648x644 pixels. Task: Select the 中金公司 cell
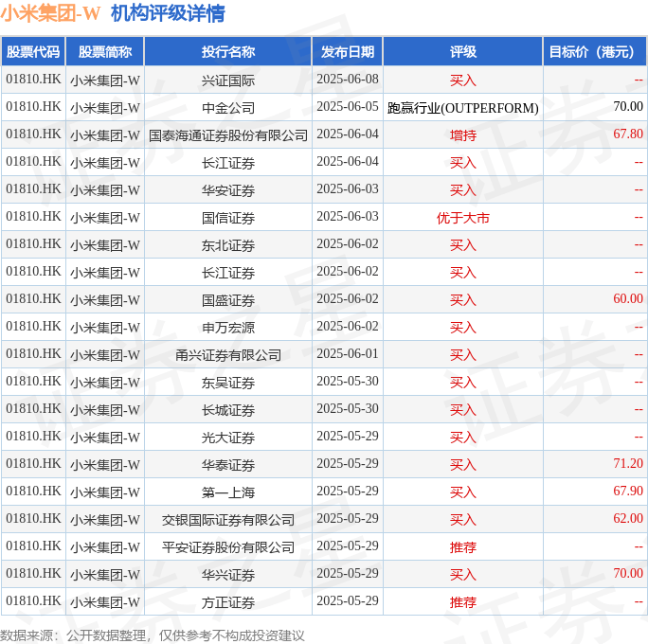tap(228, 107)
